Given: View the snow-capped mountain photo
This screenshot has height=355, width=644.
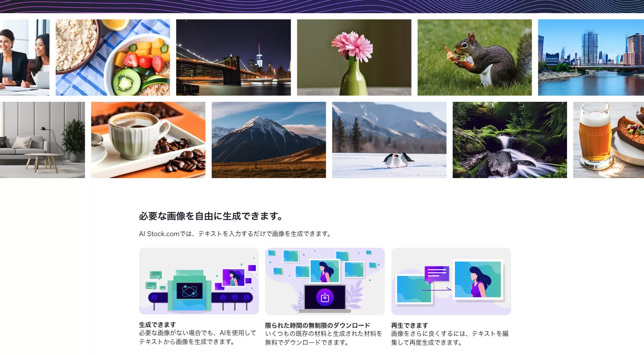Looking at the screenshot, I should [269, 140].
